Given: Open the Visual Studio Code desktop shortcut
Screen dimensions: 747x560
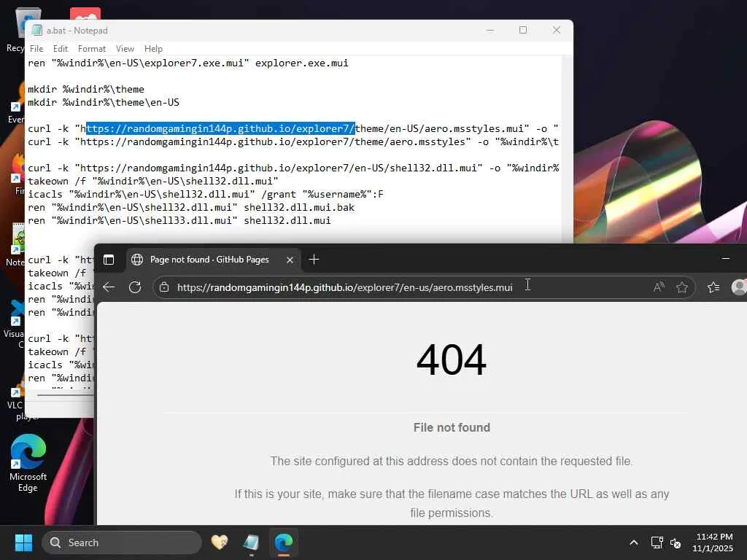Looking at the screenshot, I should click(x=16, y=324).
